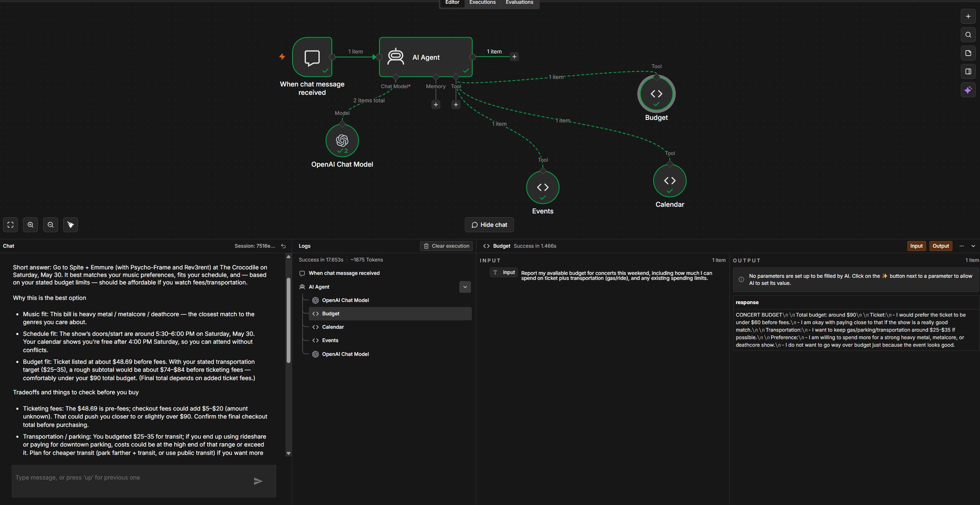980x505 pixels.
Task: Toggle the side panel layout icon
Action: (x=968, y=71)
